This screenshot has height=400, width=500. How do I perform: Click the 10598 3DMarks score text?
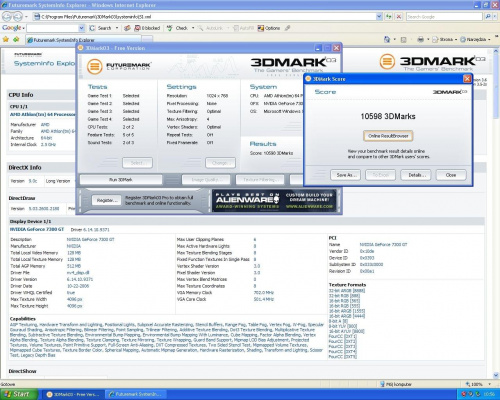point(388,116)
